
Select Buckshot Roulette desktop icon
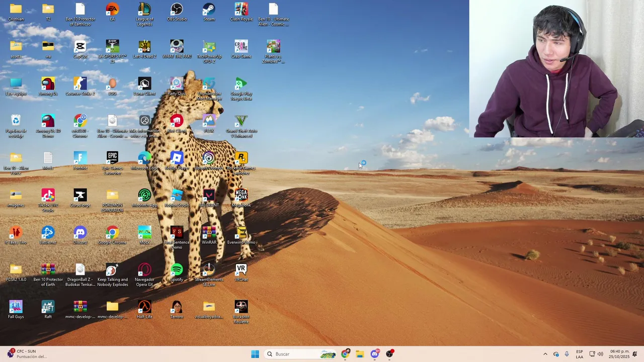241,312
